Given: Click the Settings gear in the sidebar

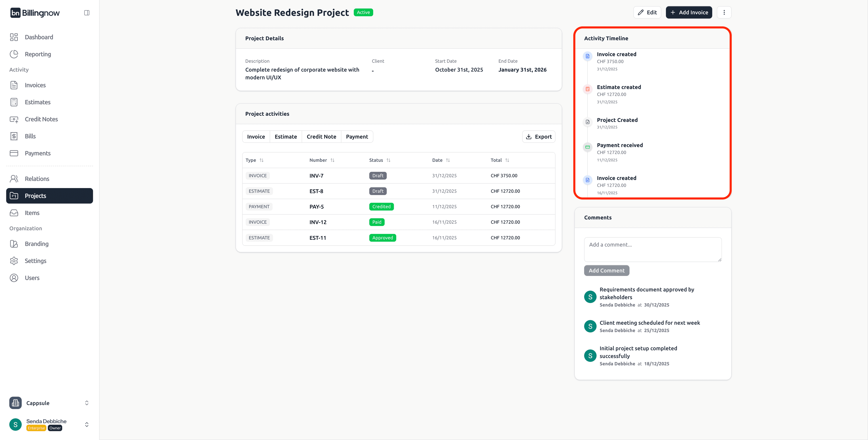Looking at the screenshot, I should 14,261.
